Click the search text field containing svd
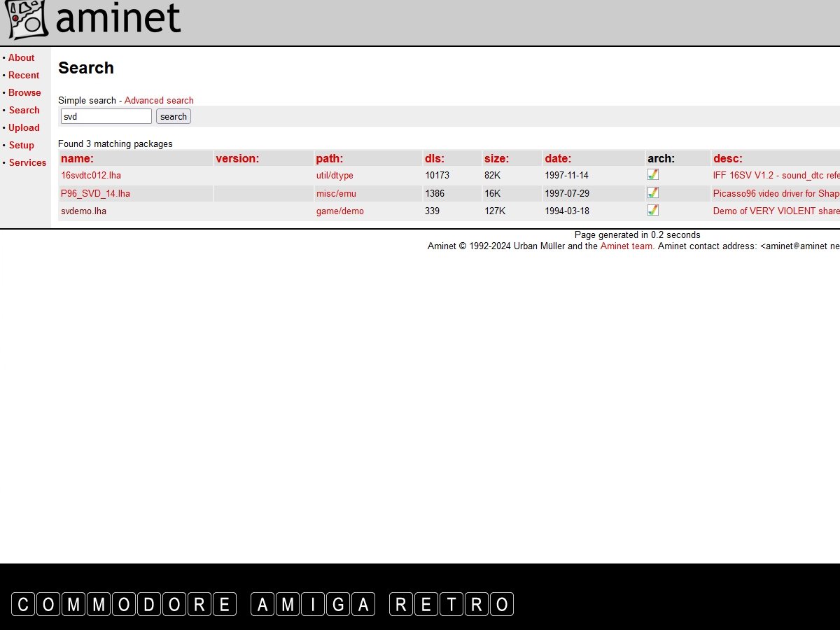Image resolution: width=840 pixels, height=630 pixels. 106,116
